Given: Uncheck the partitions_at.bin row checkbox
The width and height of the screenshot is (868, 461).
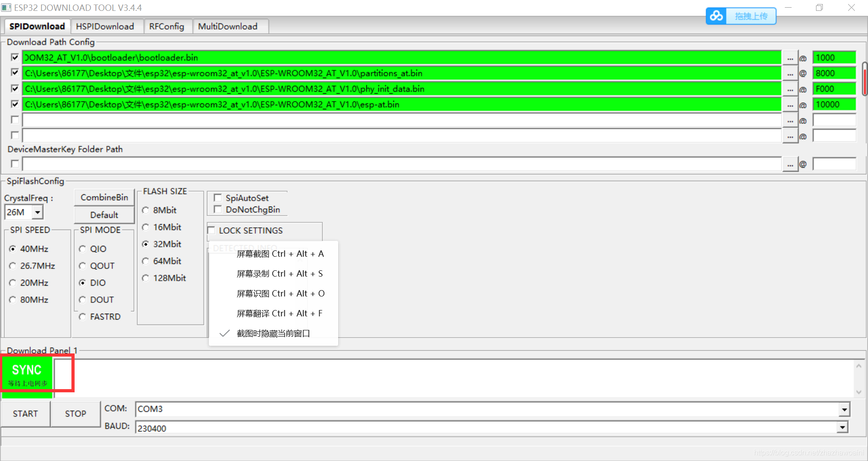Looking at the screenshot, I should [x=15, y=73].
